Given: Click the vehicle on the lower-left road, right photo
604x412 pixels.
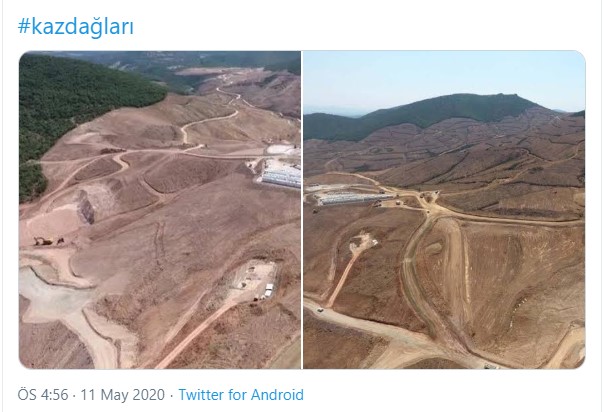Looking at the screenshot, I should click(x=320, y=310).
